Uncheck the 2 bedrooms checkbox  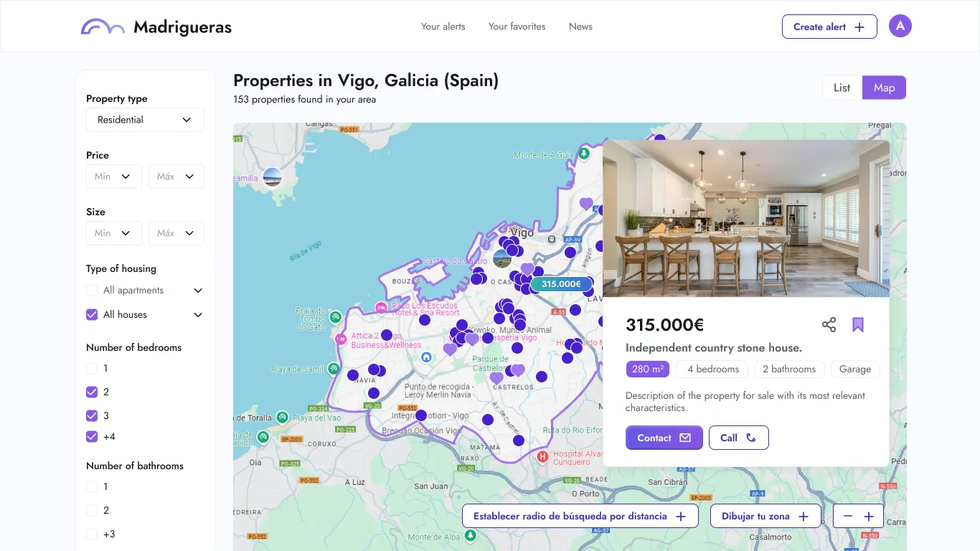[x=92, y=392]
